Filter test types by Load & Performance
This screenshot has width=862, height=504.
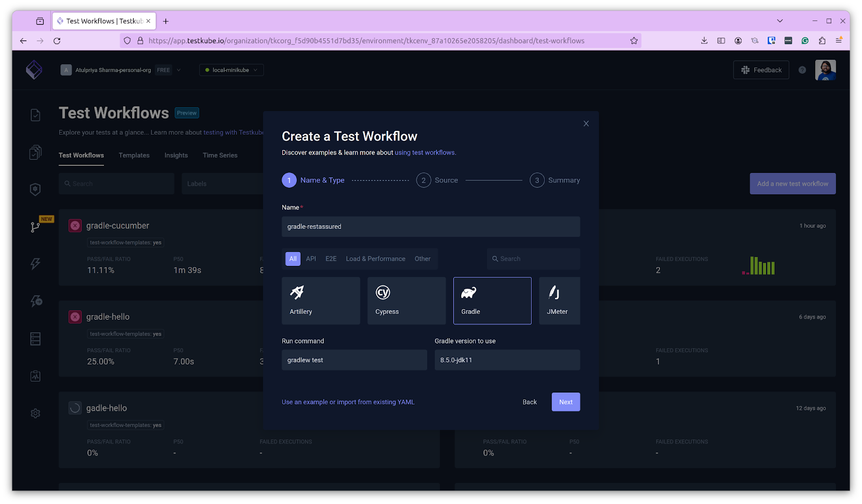pos(376,259)
